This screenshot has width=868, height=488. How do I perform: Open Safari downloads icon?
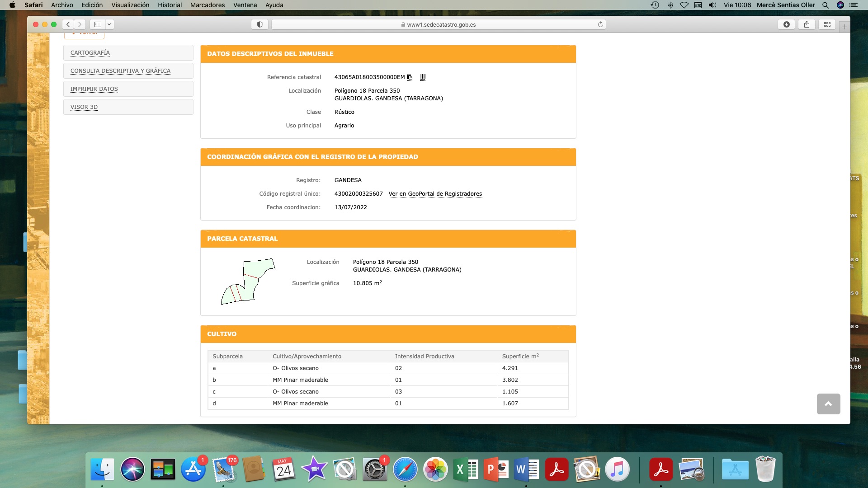click(x=787, y=24)
